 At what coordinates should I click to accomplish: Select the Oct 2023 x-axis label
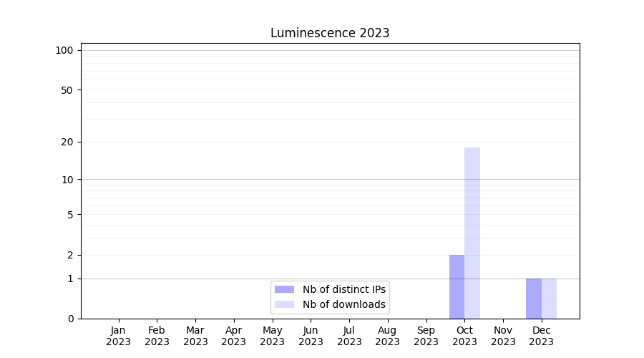click(x=464, y=336)
